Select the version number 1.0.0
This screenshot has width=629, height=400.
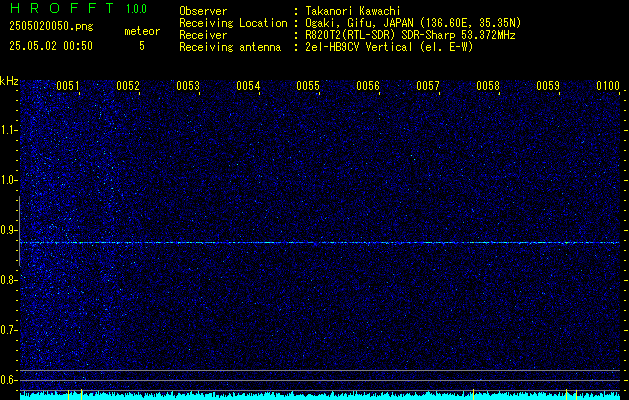click(136, 9)
